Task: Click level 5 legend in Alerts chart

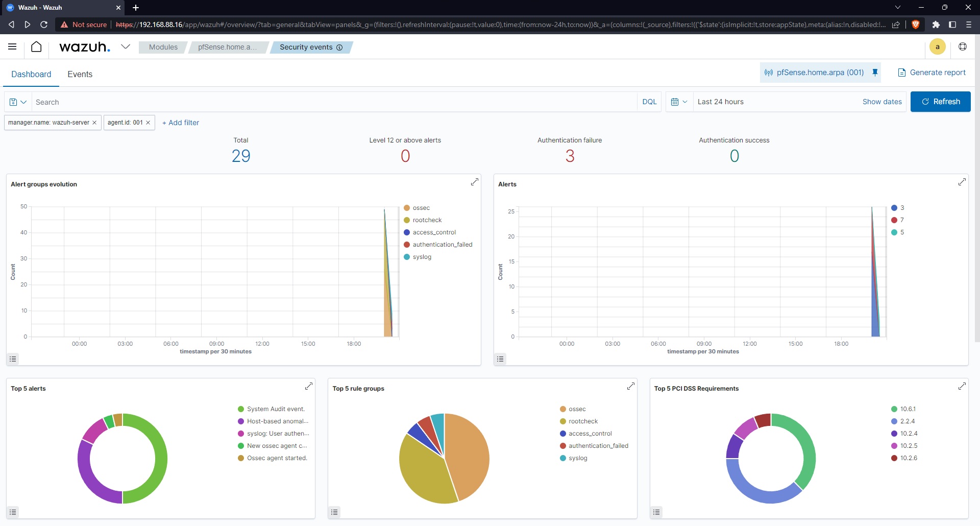Action: pyautogui.click(x=898, y=232)
